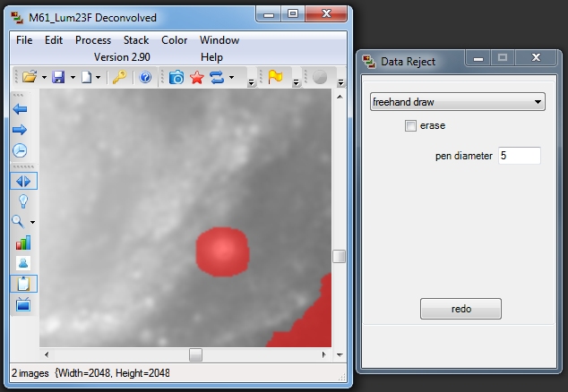Click the red star icon
568x392 pixels.
(197, 77)
